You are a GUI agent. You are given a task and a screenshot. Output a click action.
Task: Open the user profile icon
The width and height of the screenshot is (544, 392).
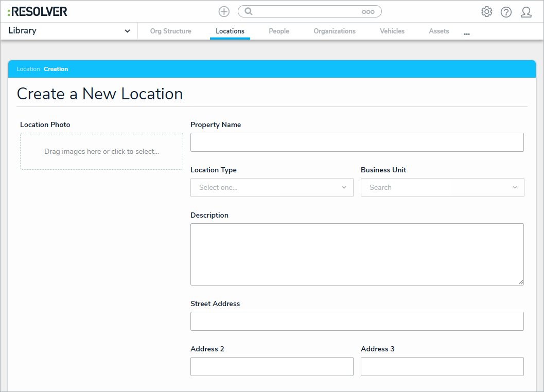[x=526, y=12]
